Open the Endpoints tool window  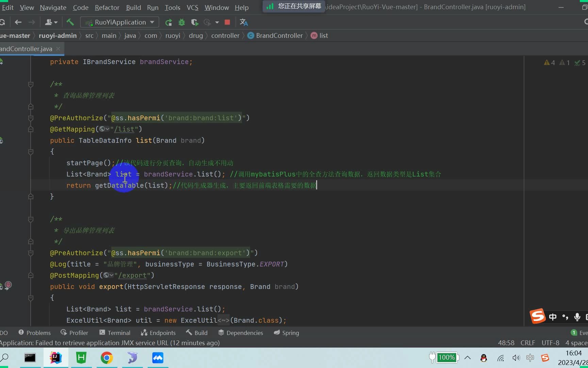[x=158, y=333]
